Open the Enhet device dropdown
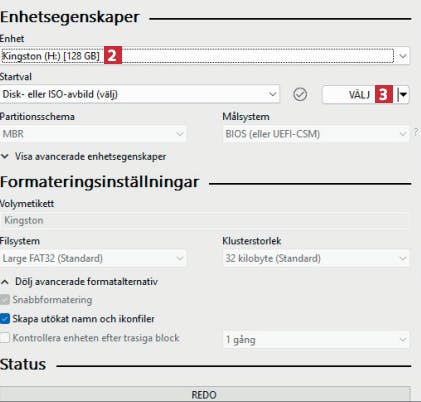The width and height of the screenshot is (421, 402). pyautogui.click(x=205, y=56)
